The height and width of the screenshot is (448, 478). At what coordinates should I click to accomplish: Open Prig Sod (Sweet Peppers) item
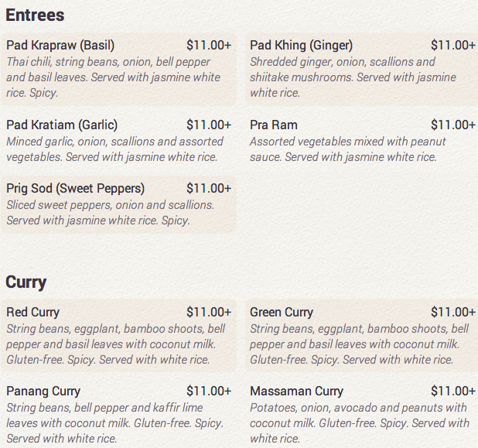[x=118, y=204]
